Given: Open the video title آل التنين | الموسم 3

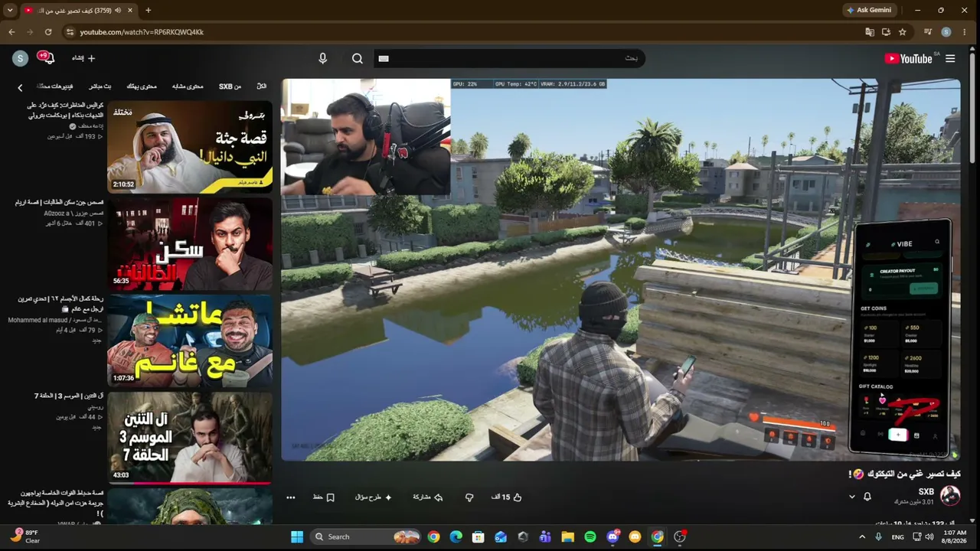Looking at the screenshot, I should click(69, 396).
